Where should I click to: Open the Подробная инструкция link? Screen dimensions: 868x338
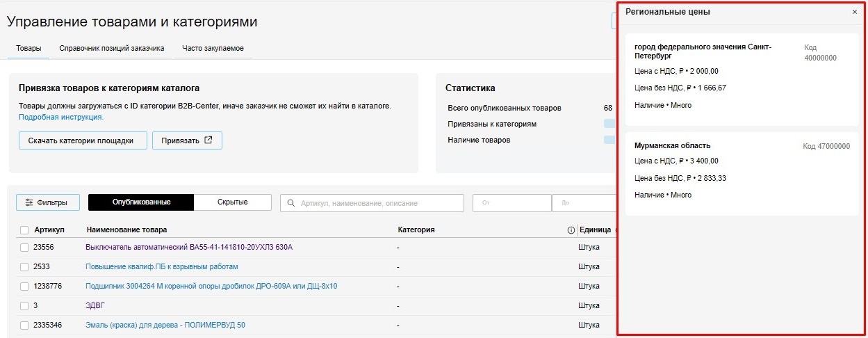click(61, 118)
